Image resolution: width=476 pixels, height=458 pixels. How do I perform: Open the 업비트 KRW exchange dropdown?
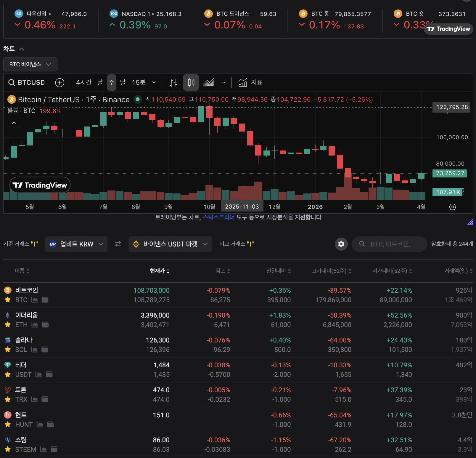[x=76, y=244]
